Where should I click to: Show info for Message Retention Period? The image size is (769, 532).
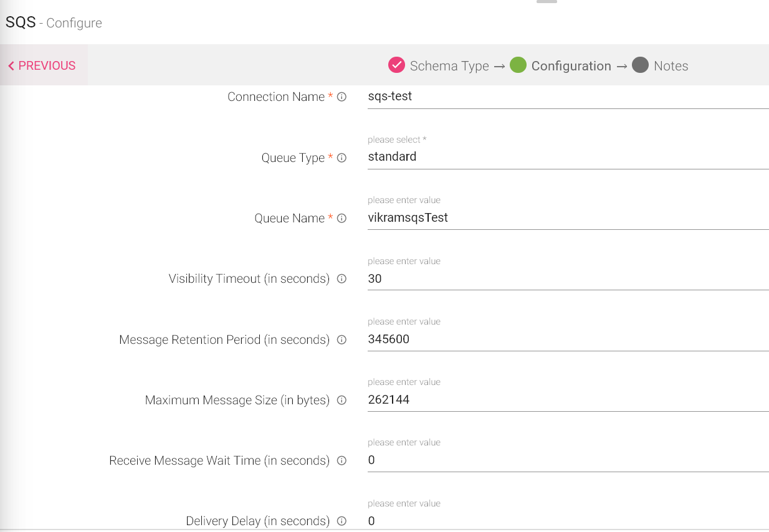(x=342, y=340)
